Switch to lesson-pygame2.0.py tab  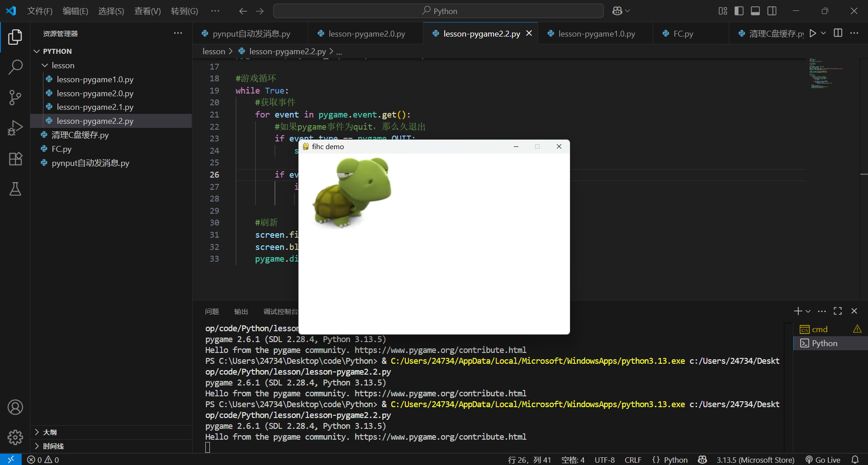point(366,33)
